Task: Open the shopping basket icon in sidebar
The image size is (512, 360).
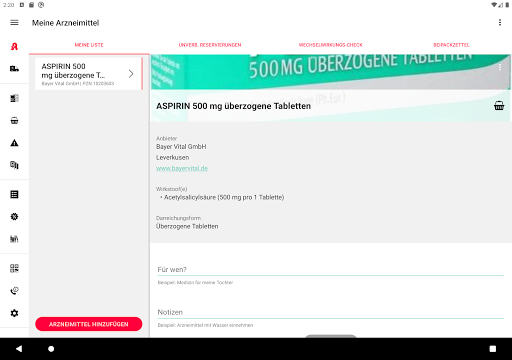Action: [x=14, y=121]
